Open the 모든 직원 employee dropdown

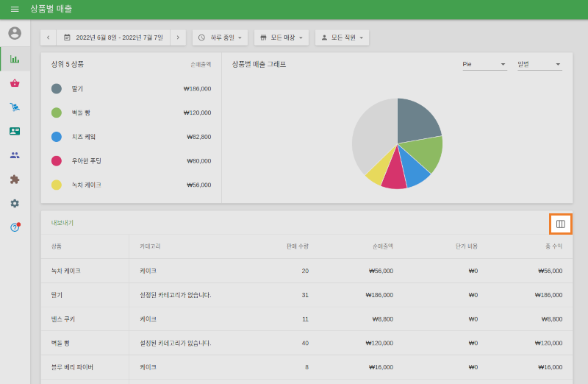click(342, 38)
